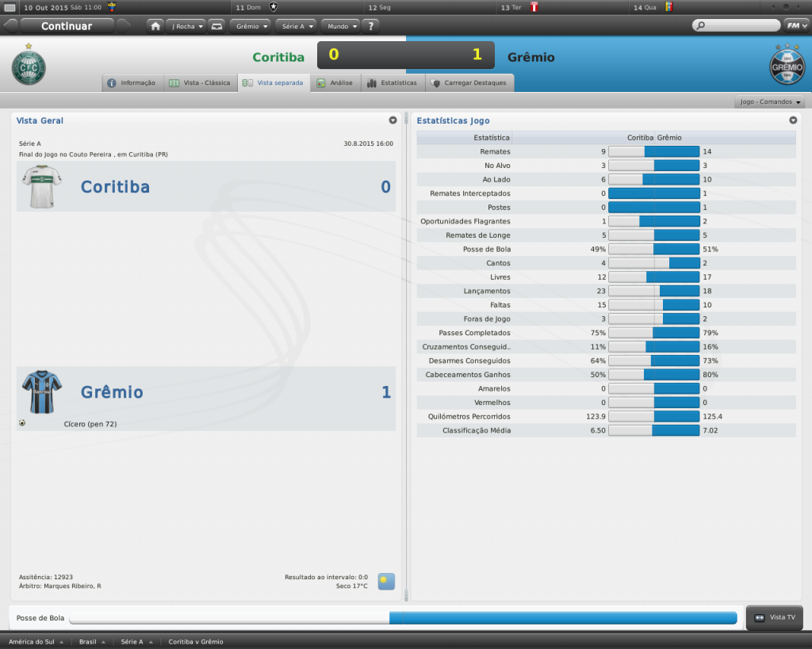This screenshot has width=812, height=649.
Task: Switch to the Análise tab
Action: [335, 82]
